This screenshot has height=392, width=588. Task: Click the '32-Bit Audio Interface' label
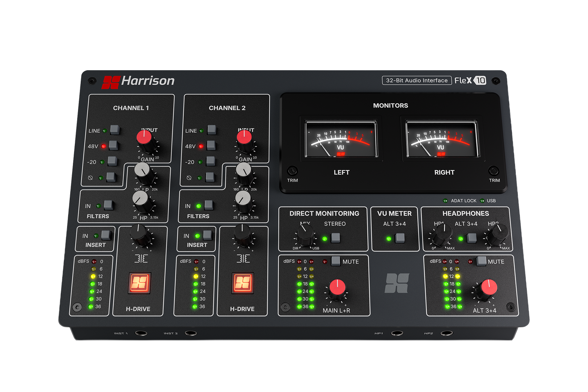(417, 80)
